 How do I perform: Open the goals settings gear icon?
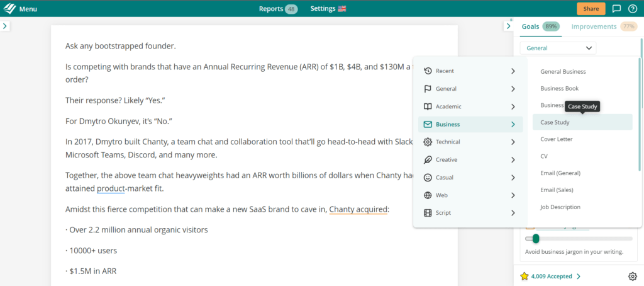click(633, 276)
